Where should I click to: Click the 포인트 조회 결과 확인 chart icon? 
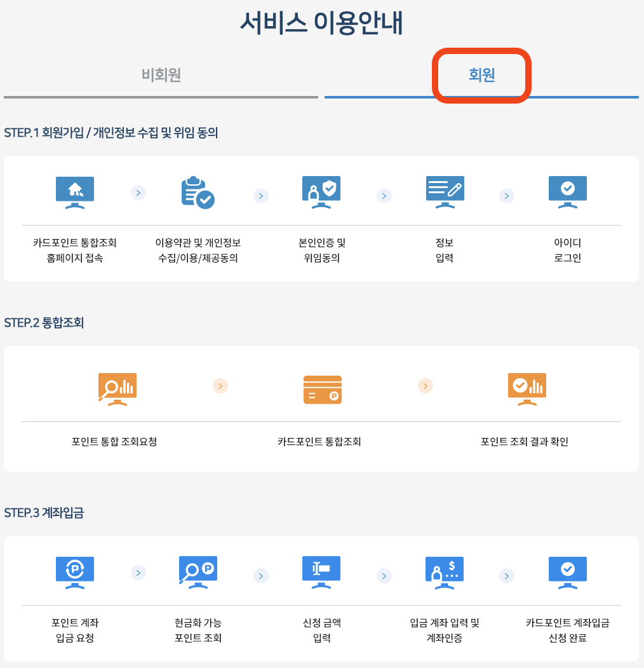tap(527, 388)
